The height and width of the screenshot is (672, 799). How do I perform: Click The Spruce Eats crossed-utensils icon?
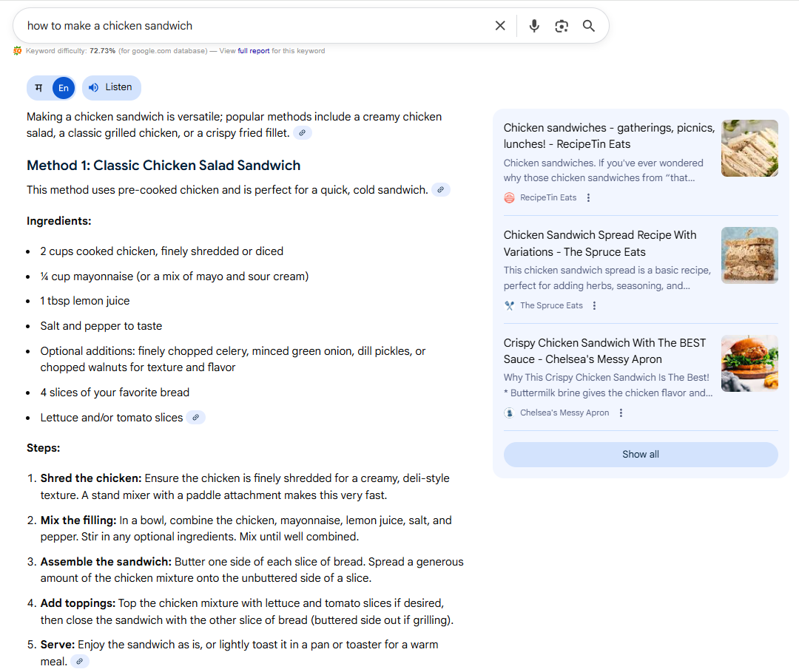509,305
